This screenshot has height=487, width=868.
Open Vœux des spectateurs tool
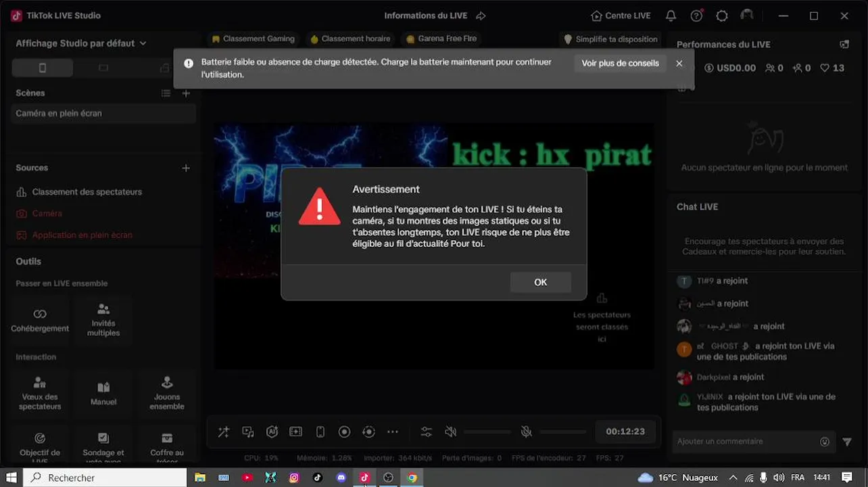coord(40,394)
